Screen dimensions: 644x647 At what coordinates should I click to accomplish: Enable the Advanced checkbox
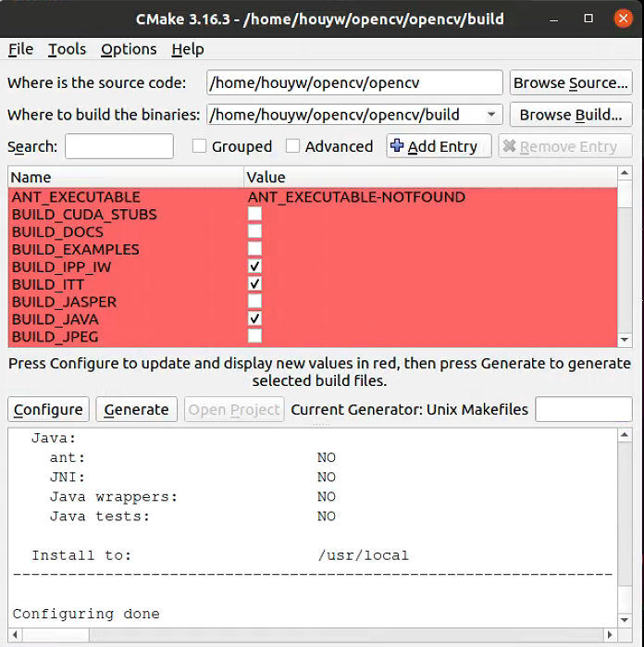(x=292, y=146)
